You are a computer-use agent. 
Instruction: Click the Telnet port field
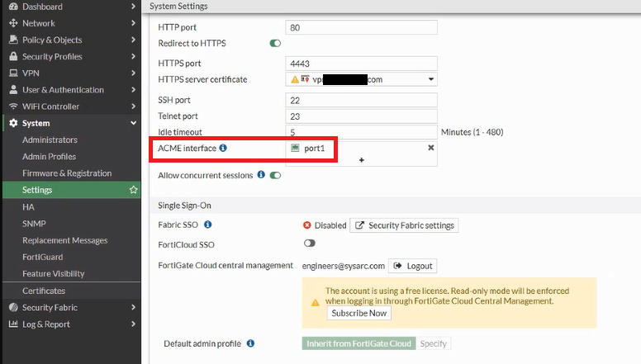tap(361, 116)
